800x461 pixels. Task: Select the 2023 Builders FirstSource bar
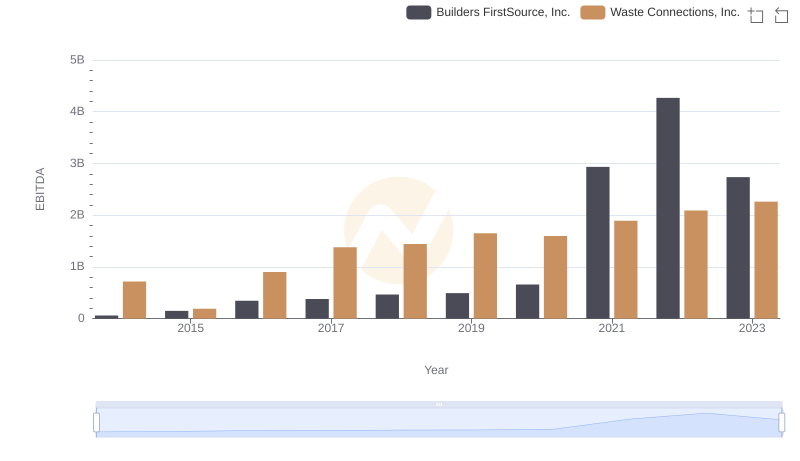point(738,248)
